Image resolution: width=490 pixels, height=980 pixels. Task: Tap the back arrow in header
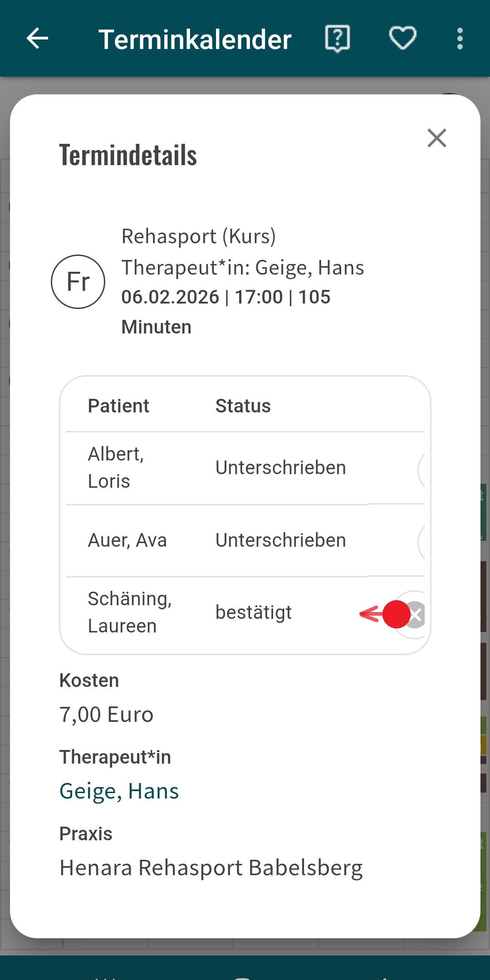(x=37, y=38)
